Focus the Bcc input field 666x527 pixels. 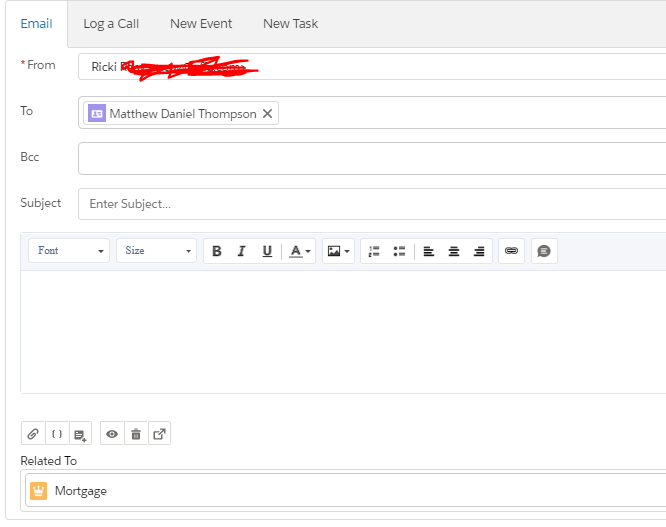[372, 158]
